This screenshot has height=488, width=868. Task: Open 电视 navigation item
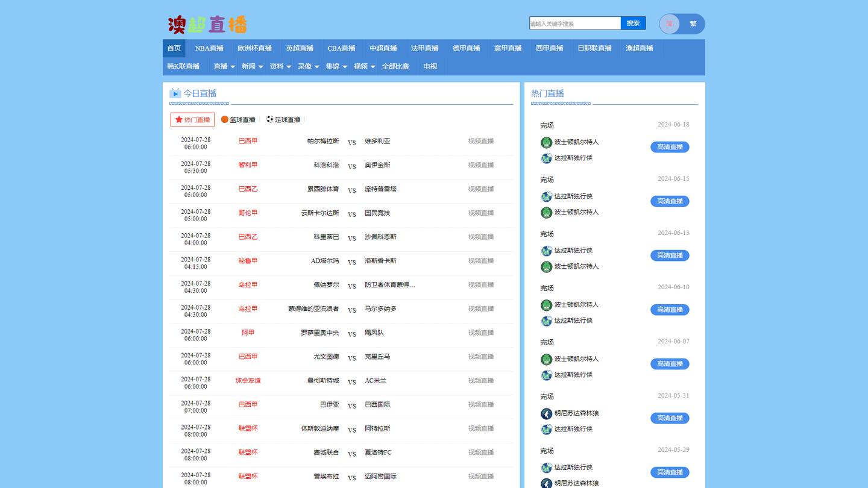(430, 66)
